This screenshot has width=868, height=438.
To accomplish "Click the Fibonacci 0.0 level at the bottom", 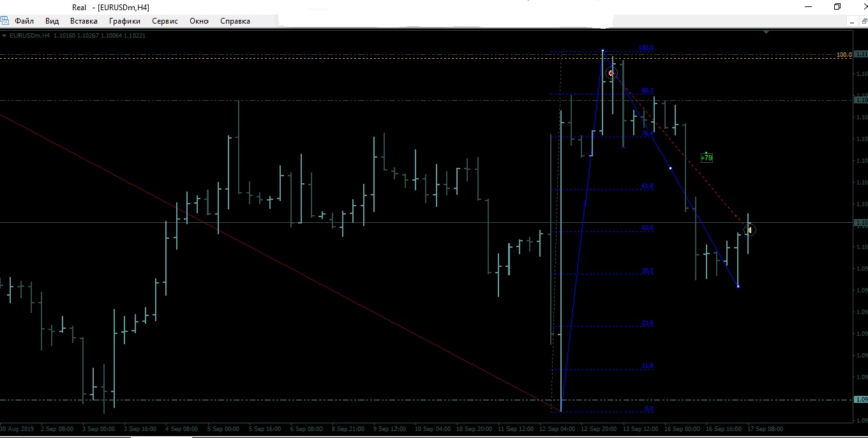I will [x=648, y=409].
